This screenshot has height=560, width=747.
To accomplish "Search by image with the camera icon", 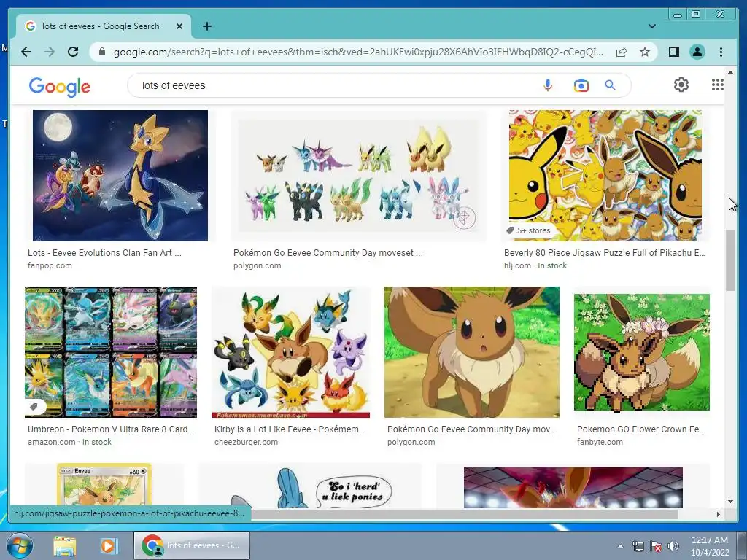I will (x=581, y=85).
